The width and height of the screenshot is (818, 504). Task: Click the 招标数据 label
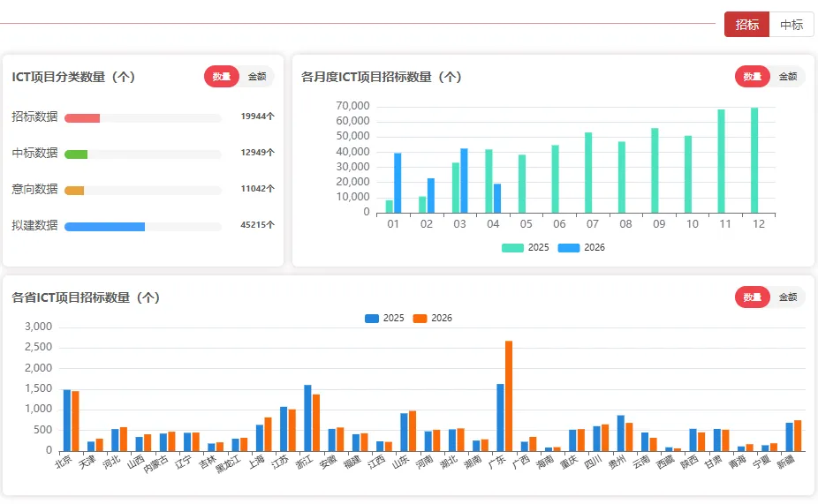coord(34,117)
